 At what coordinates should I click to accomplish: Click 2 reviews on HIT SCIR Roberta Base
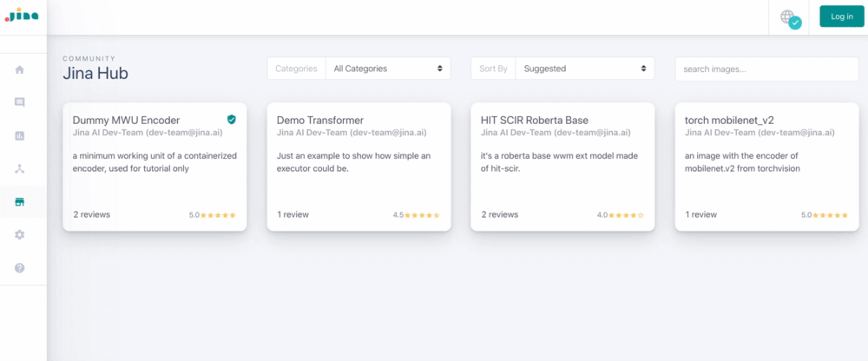tap(500, 214)
